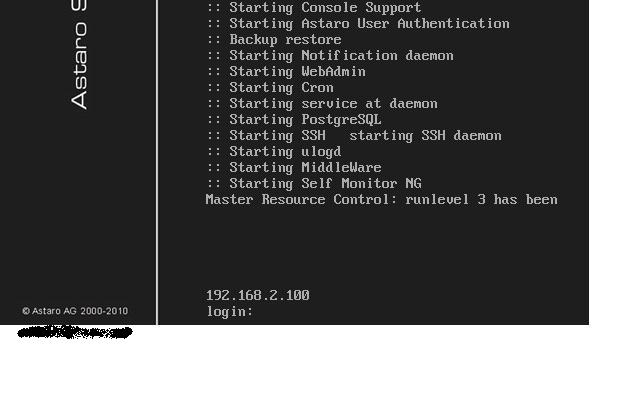The image size is (640, 400).
Task: Click the Starting PostgreSQL line
Action: 294,120
